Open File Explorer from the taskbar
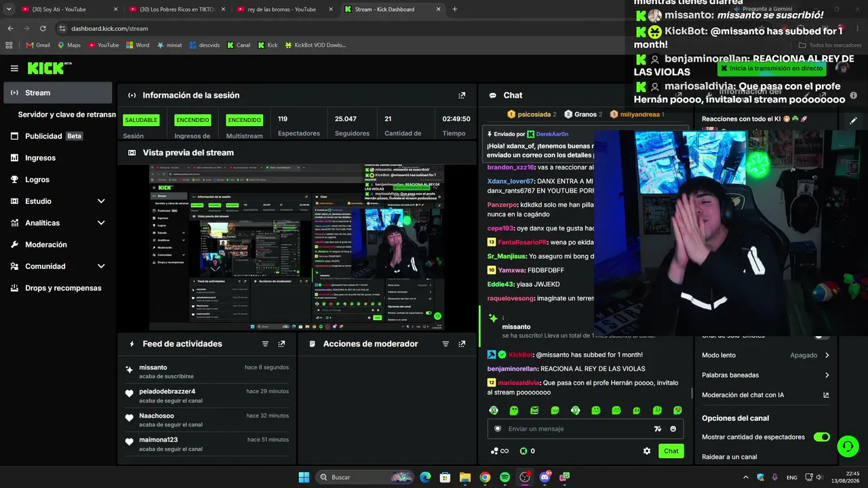Viewport: 868px width, 488px height. 465,477
